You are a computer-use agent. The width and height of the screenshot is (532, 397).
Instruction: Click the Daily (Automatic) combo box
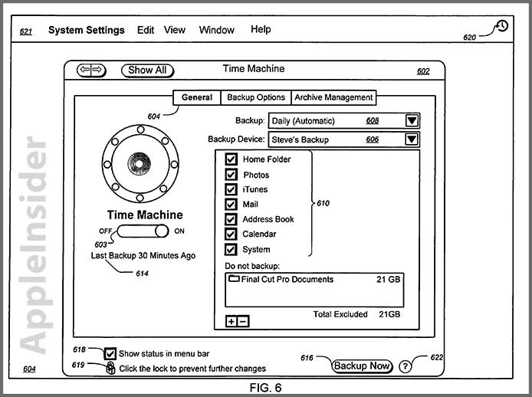click(x=344, y=121)
